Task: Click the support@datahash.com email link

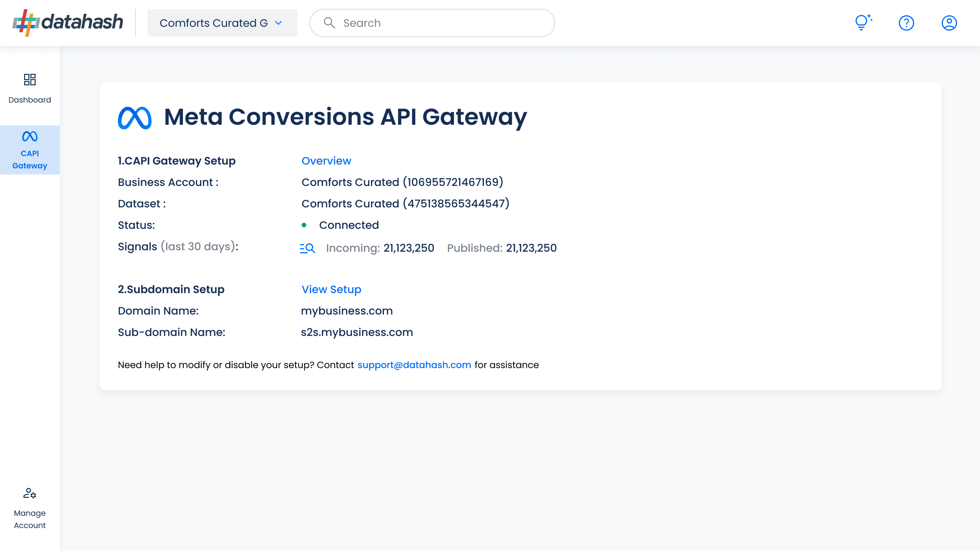Action: pyautogui.click(x=414, y=365)
